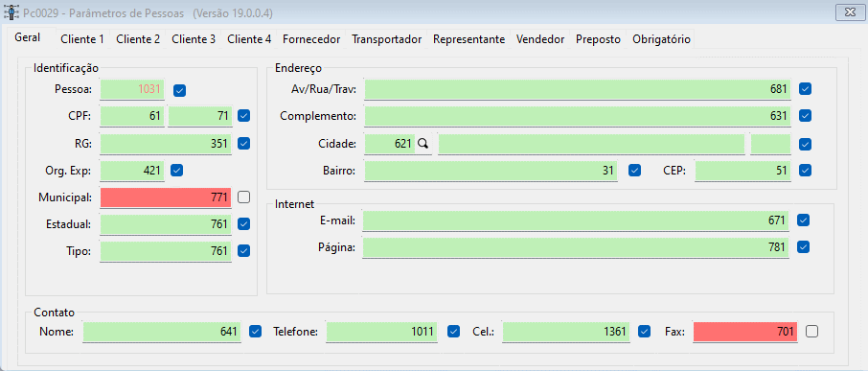Toggle the Bairro checkbox
Screen dimensions: 868x371
click(635, 170)
